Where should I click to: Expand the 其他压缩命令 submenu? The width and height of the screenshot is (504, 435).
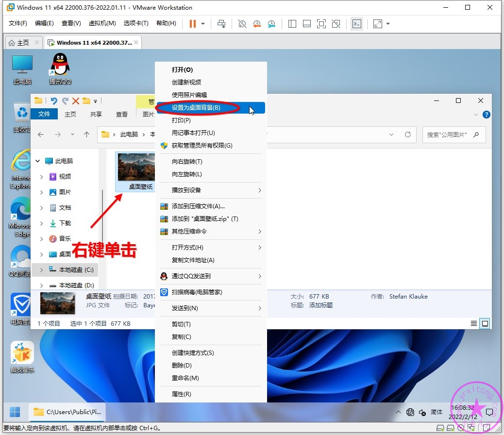click(211, 232)
